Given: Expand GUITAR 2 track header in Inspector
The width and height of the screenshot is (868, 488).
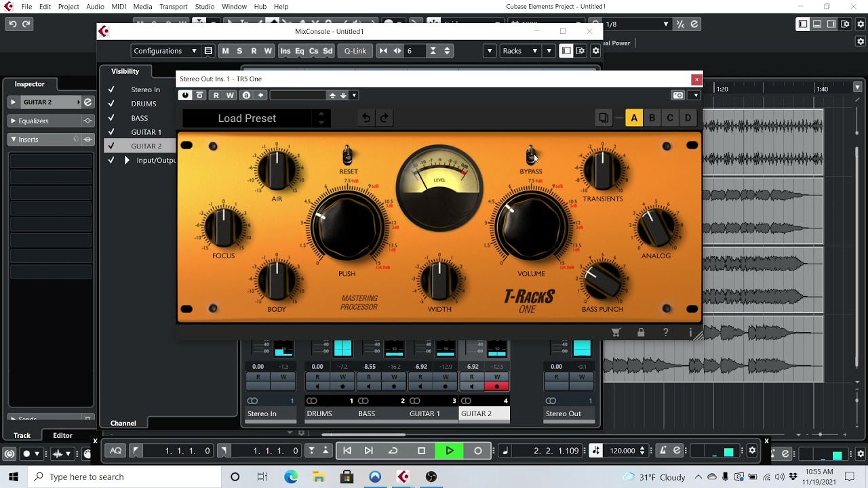Looking at the screenshot, I should click(13, 102).
